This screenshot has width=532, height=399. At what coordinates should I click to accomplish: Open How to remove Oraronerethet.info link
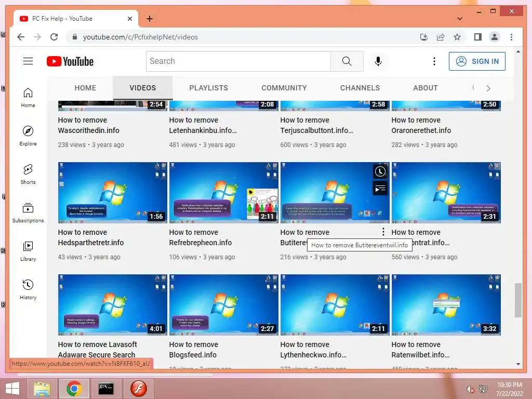(421, 125)
